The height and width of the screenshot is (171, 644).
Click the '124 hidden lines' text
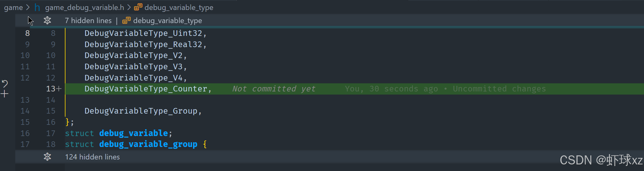point(92,157)
